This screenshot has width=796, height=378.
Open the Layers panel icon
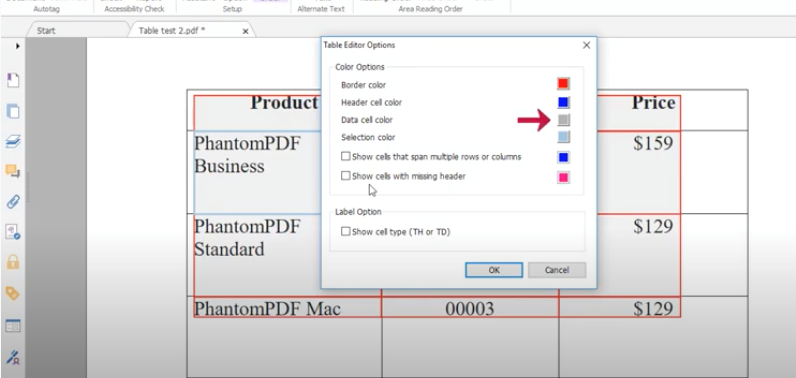(x=13, y=142)
